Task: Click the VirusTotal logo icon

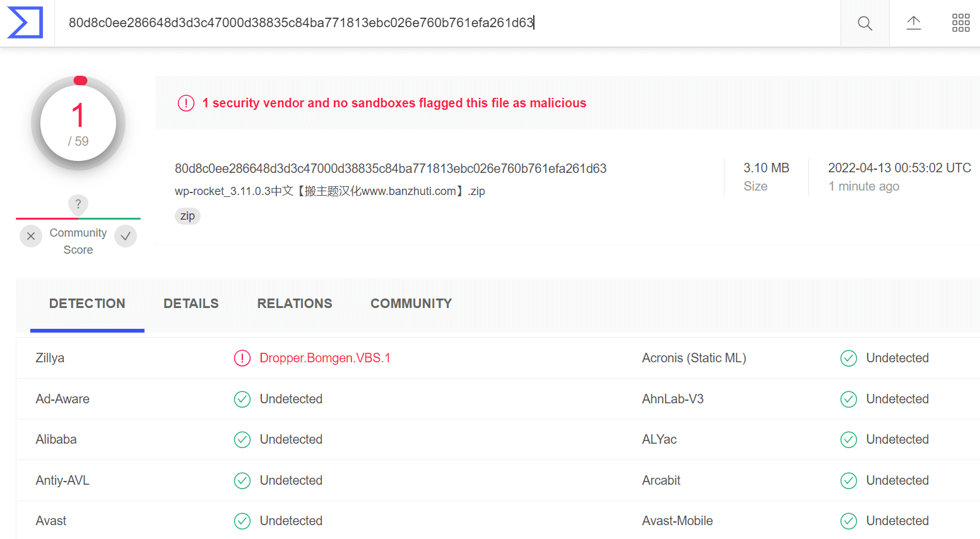Action: 25,23
